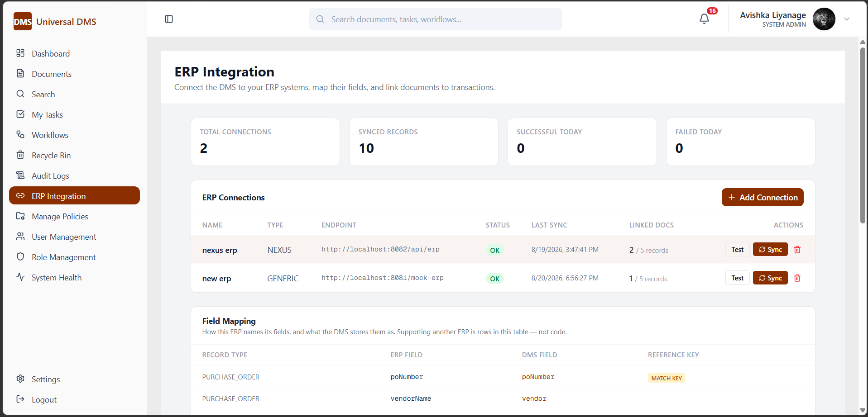
Task: Test the new erp connection
Action: click(x=737, y=278)
